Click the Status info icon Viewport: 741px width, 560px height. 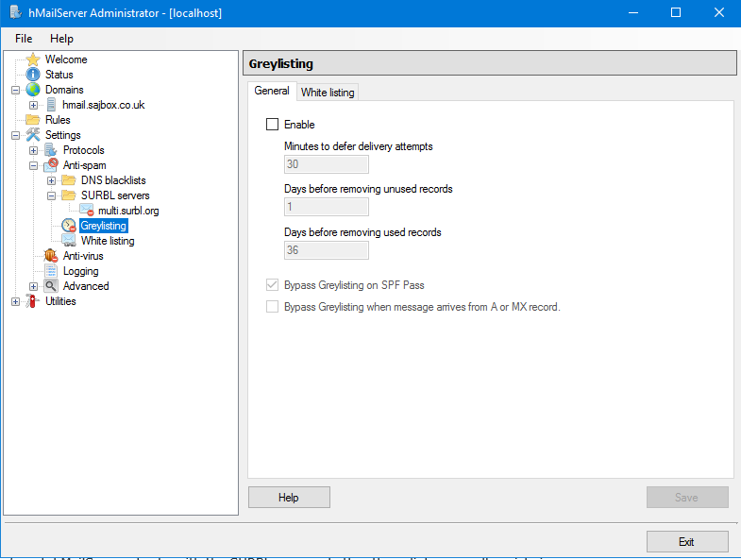33,75
